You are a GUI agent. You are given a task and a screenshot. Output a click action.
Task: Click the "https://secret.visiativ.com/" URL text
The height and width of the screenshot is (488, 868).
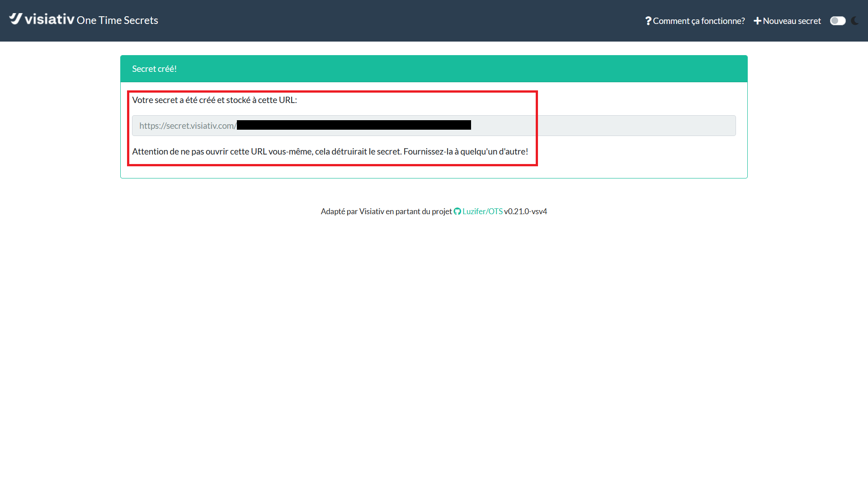click(187, 126)
